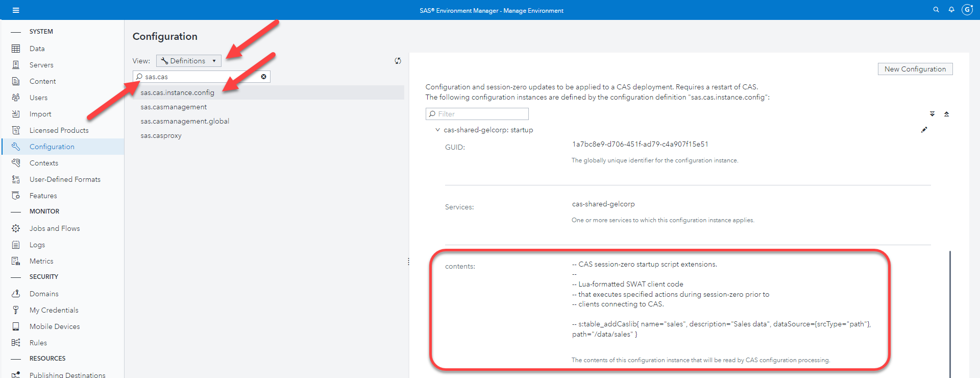Select sas.casproxy definition
This screenshot has width=980, height=378.
tap(161, 135)
